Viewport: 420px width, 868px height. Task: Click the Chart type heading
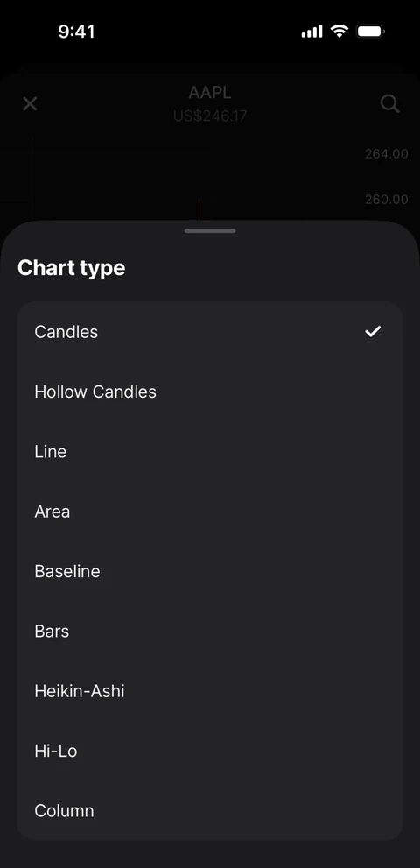click(72, 268)
